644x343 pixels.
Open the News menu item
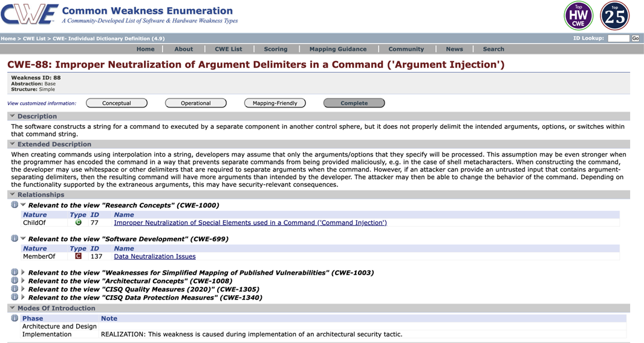point(454,49)
